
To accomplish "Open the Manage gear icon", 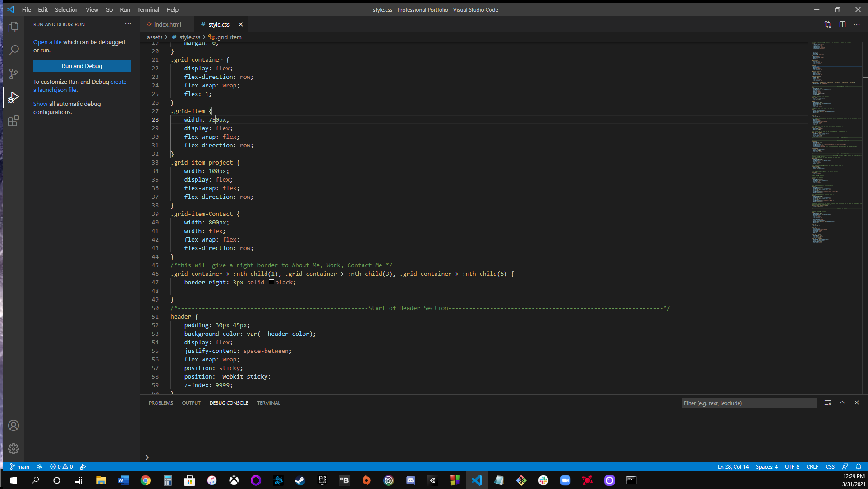I will pyautogui.click(x=14, y=449).
